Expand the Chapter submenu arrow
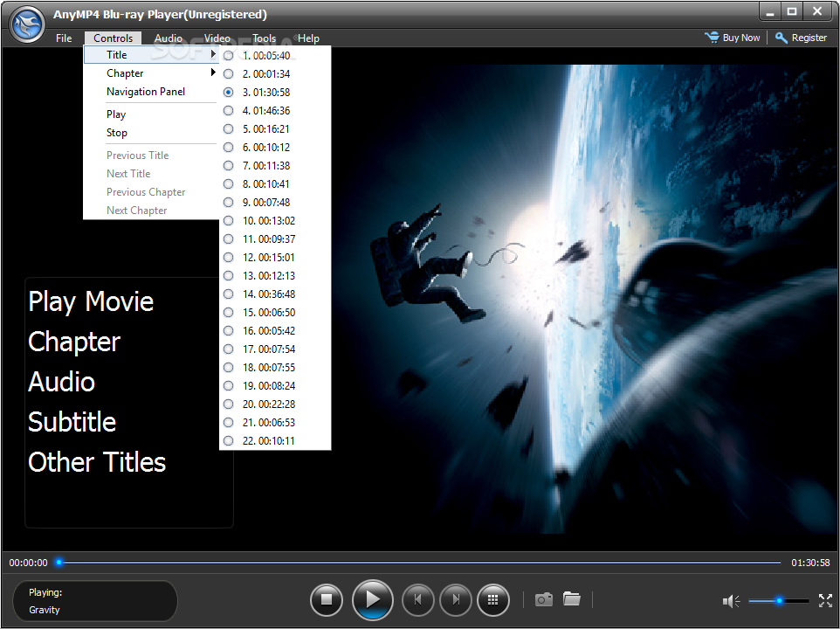The width and height of the screenshot is (840, 629). 213,73
